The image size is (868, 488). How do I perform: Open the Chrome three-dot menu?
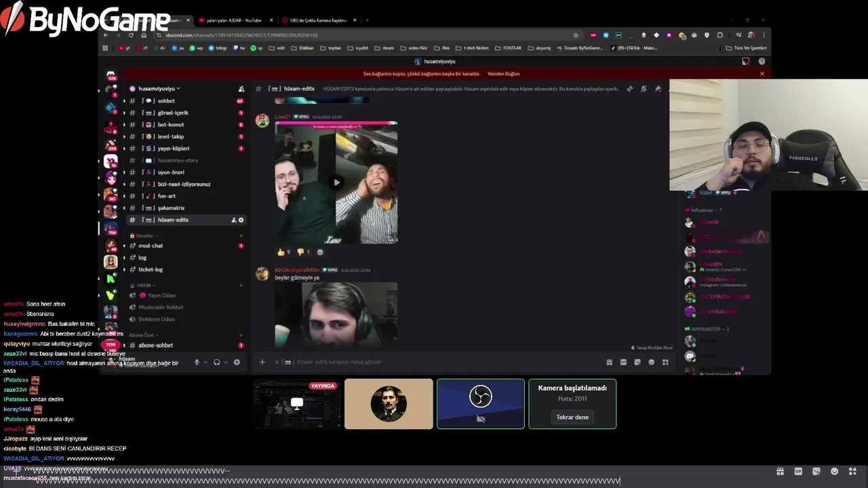[x=764, y=35]
